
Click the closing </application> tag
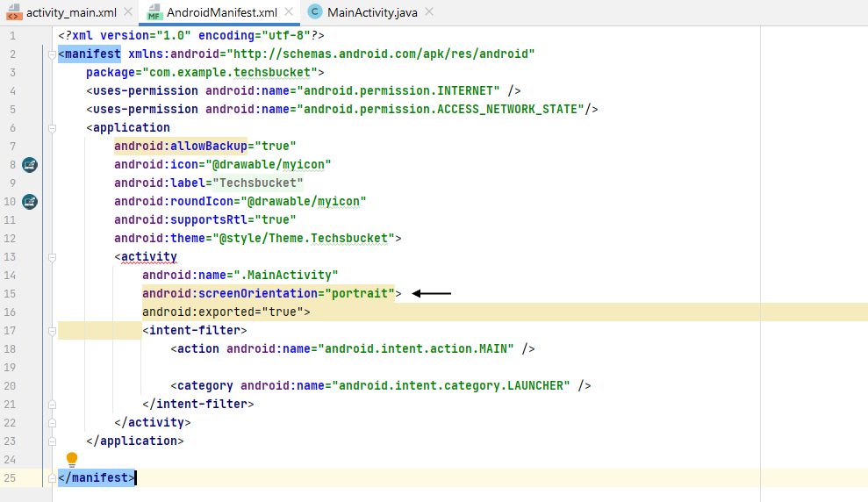pyautogui.click(x=134, y=441)
